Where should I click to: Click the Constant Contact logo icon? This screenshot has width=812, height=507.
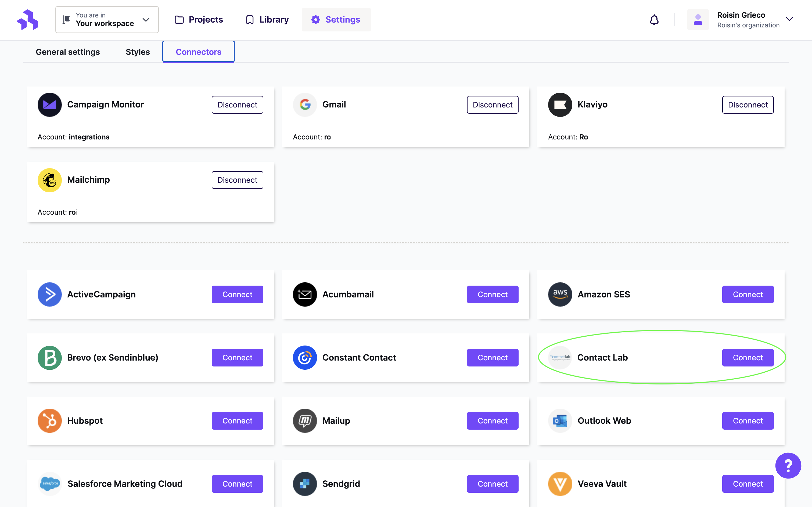coord(305,357)
